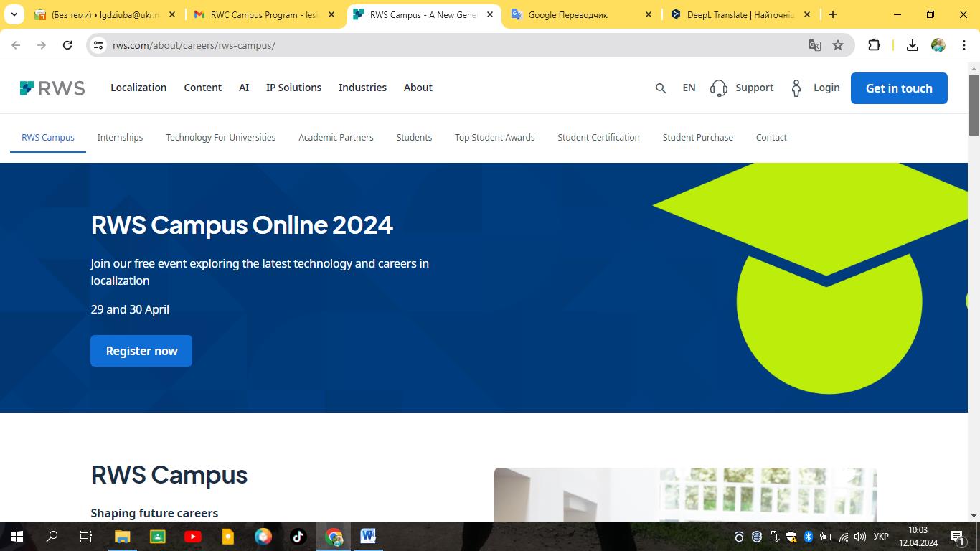Open the site information icon in the address bar
The image size is (980, 551).
point(99,45)
